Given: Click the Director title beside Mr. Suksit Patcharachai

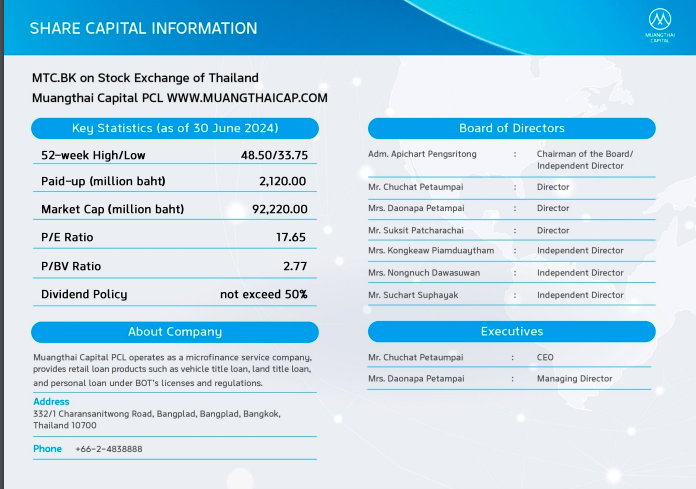Looking at the screenshot, I should [x=553, y=230].
